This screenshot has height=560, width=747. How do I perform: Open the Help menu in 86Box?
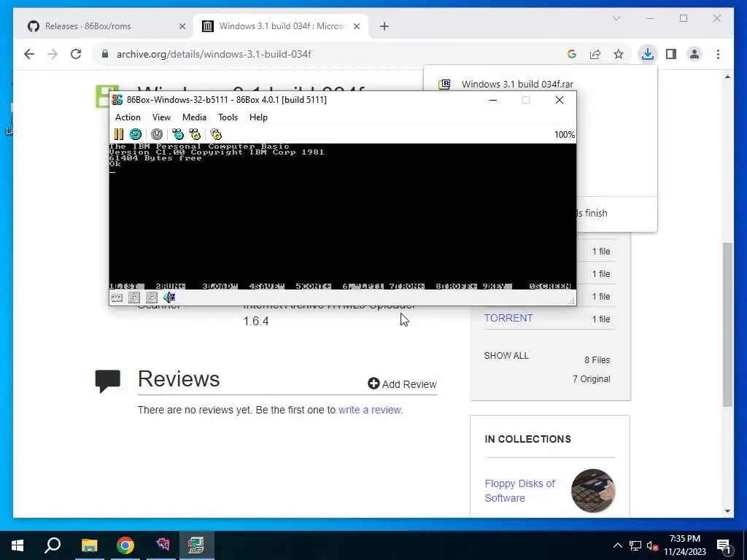coord(258,117)
